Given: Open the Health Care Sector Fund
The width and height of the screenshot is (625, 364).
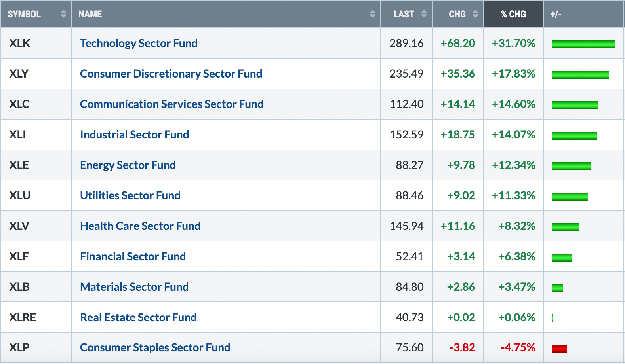Looking at the screenshot, I should (140, 226).
